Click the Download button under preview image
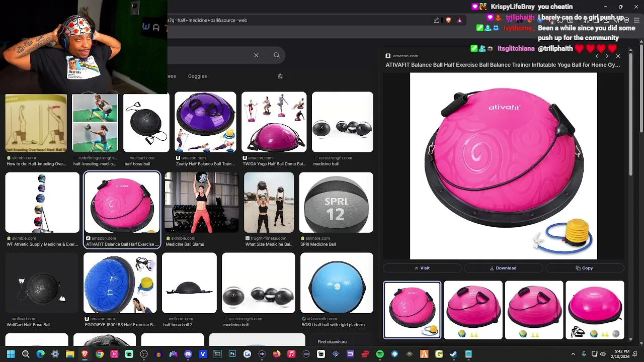 pos(503,268)
